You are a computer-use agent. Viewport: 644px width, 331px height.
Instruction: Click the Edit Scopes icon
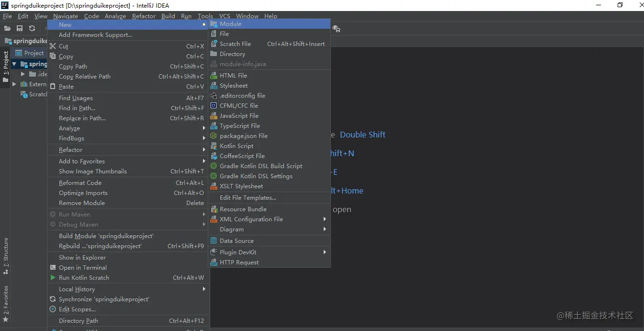[x=53, y=309]
